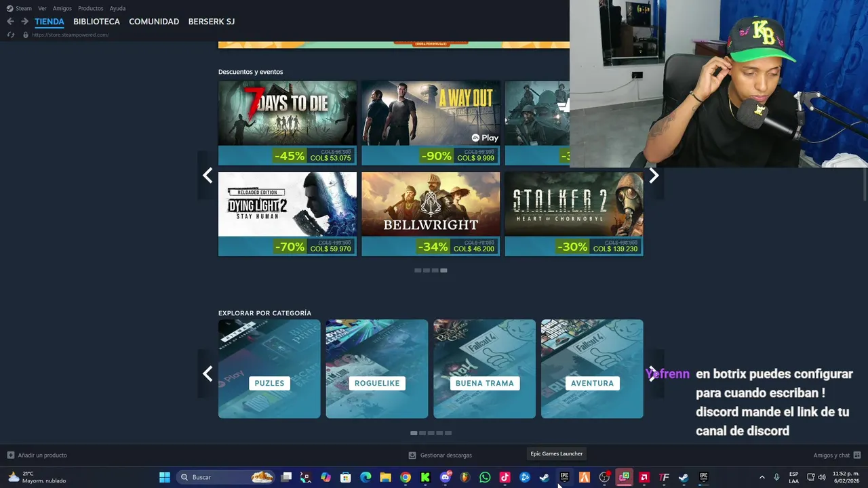868x488 pixels.
Task: Open the green Kick app on the taskbar
Action: [425, 477]
